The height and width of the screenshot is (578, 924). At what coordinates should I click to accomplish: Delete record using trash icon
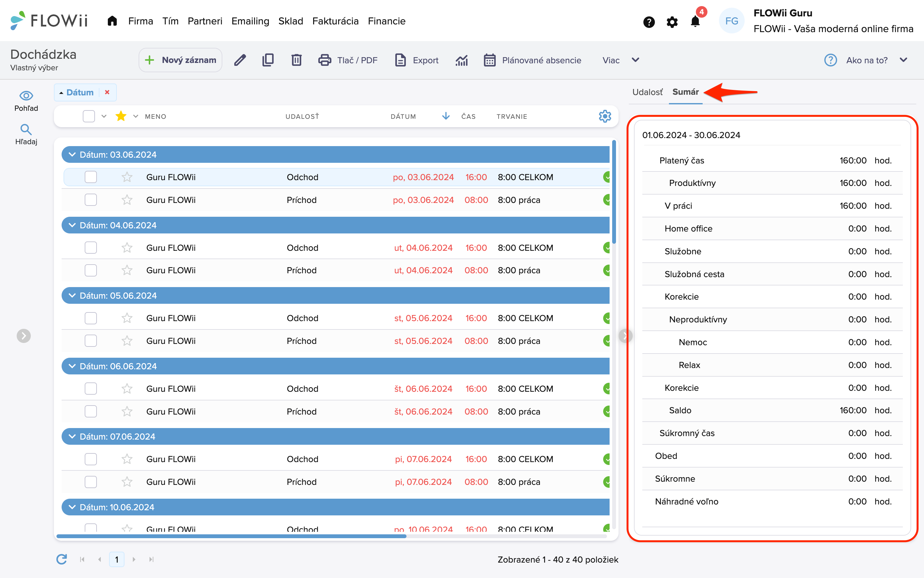point(296,60)
